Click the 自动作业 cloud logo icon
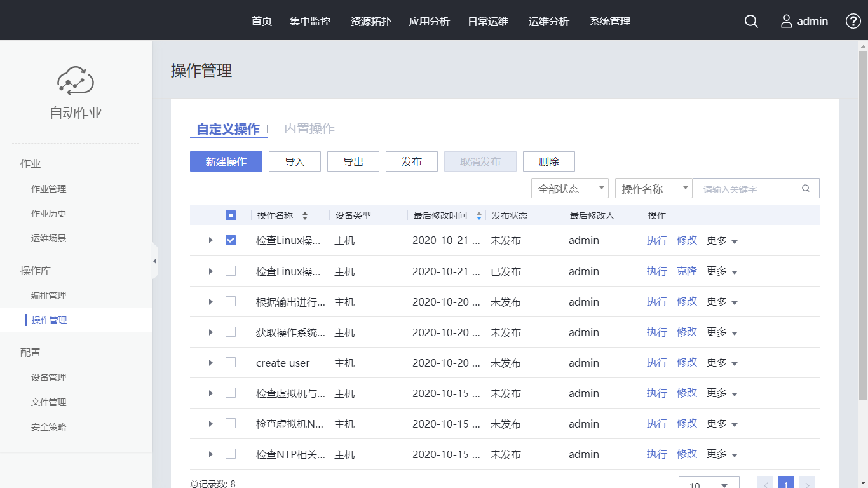The height and width of the screenshot is (488, 868). [x=76, y=81]
